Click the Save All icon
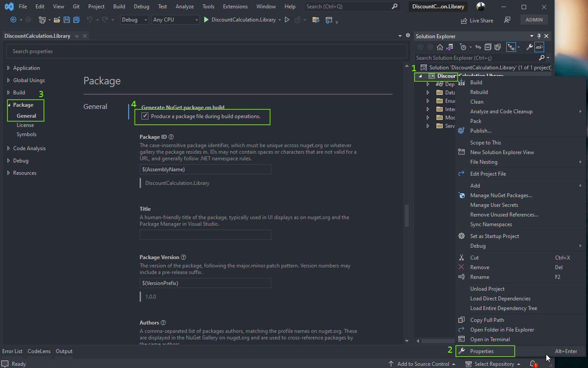The height and width of the screenshot is (368, 588). [x=76, y=20]
